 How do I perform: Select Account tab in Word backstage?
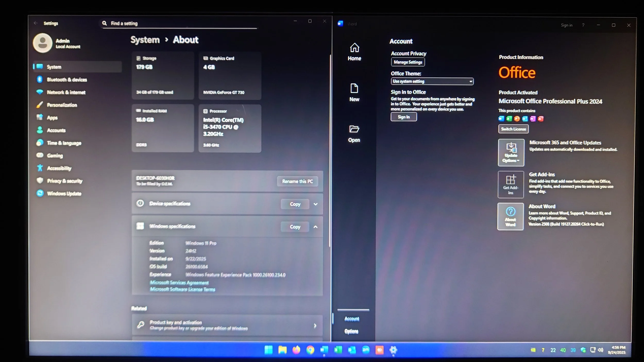[x=352, y=319]
